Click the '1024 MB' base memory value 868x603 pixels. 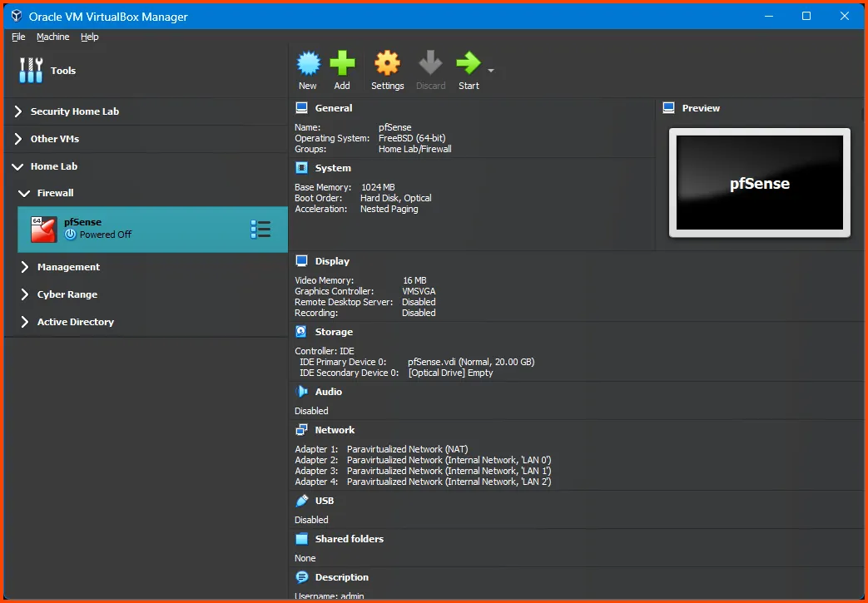pos(378,187)
